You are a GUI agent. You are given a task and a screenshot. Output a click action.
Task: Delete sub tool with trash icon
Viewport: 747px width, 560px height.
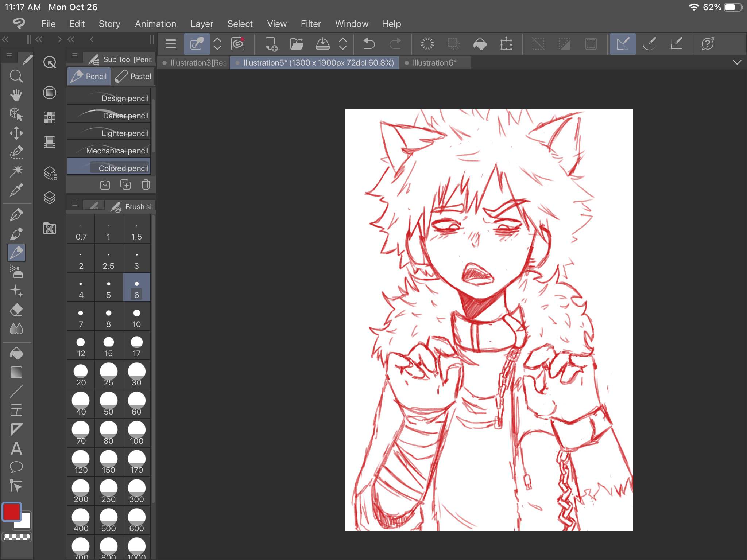[146, 184]
